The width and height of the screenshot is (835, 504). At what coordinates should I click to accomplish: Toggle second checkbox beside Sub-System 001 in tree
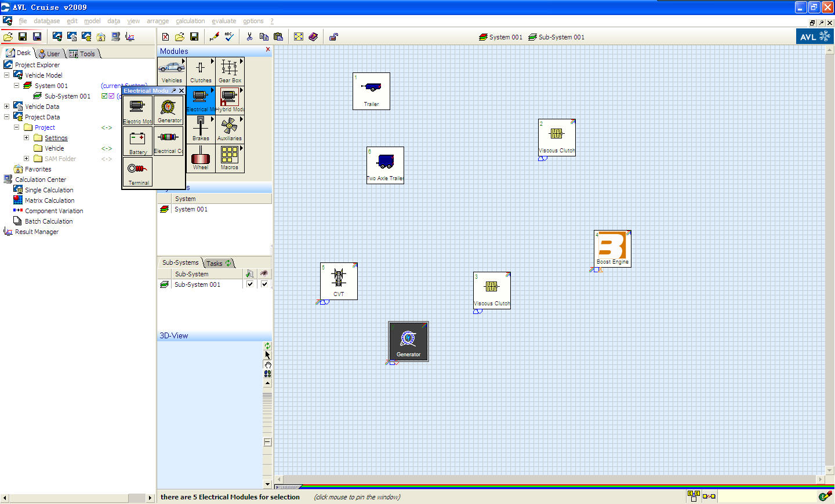pos(111,96)
